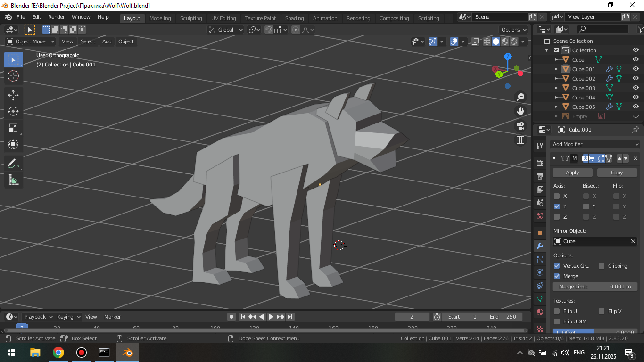Toggle camera view in viewport

tap(520, 126)
